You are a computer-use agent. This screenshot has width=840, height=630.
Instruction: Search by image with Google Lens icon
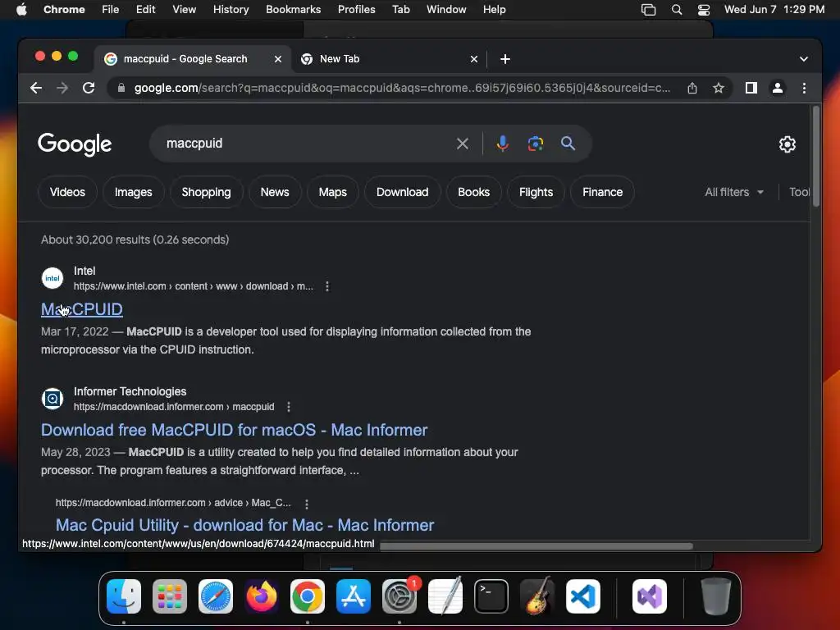(x=535, y=144)
